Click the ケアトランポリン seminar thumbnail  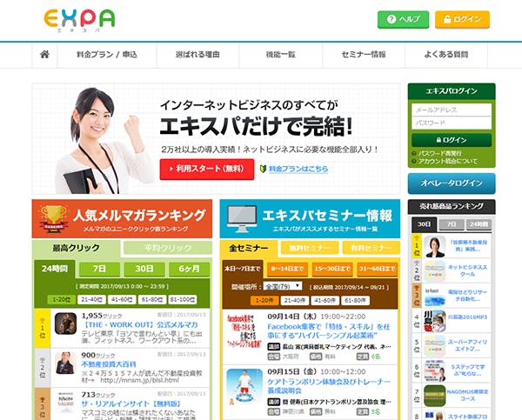point(244,386)
